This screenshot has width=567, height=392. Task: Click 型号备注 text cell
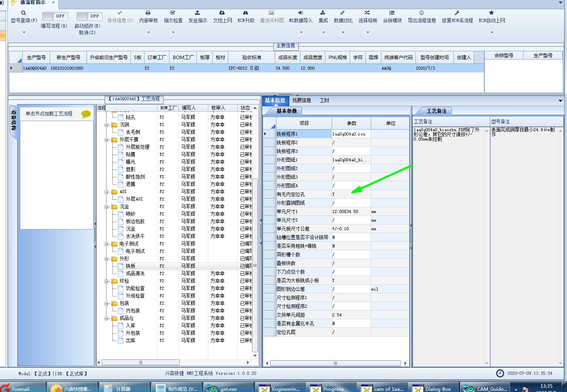(524, 132)
